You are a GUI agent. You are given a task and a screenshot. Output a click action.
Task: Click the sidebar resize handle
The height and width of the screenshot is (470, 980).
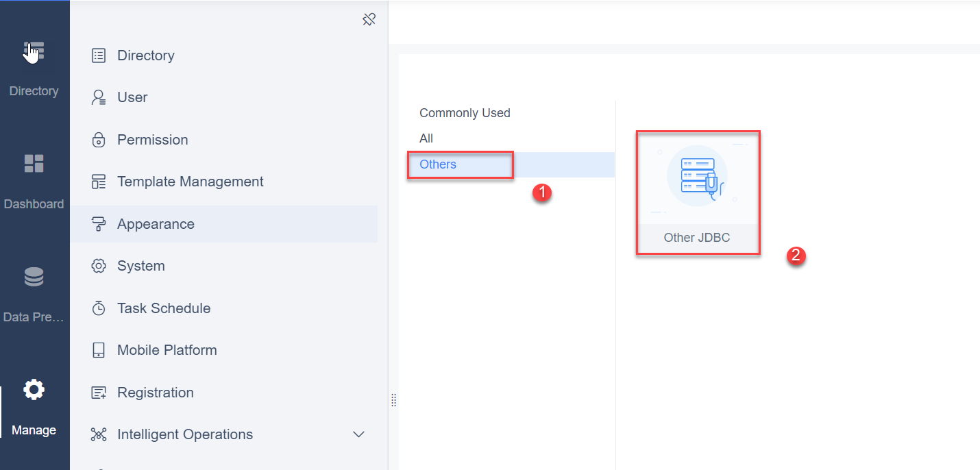point(394,400)
